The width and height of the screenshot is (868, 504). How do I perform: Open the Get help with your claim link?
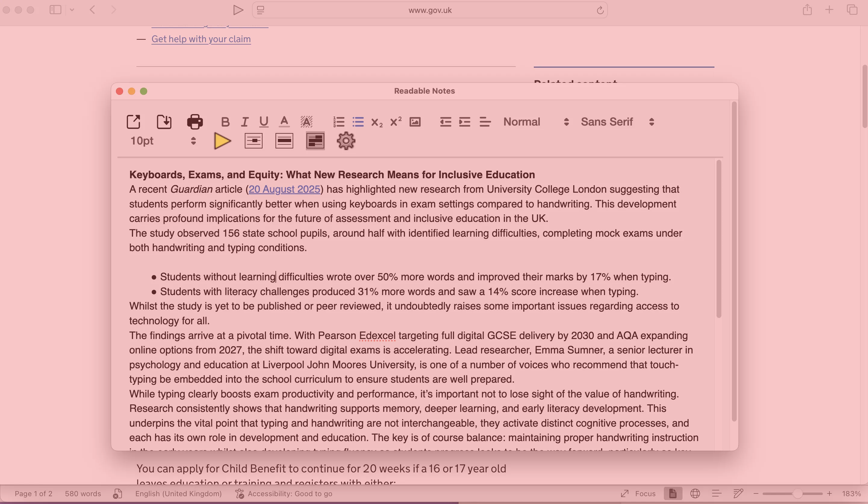tap(201, 39)
